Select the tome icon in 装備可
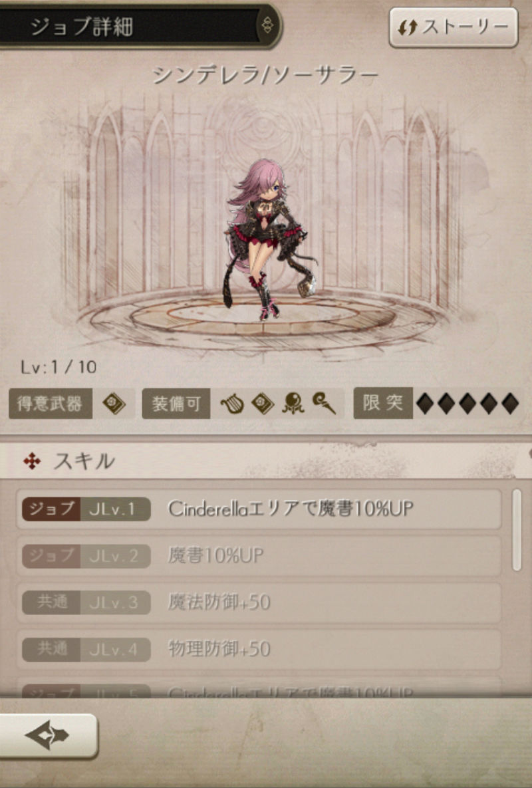Screen dimensions: 532x788 [x=262, y=404]
